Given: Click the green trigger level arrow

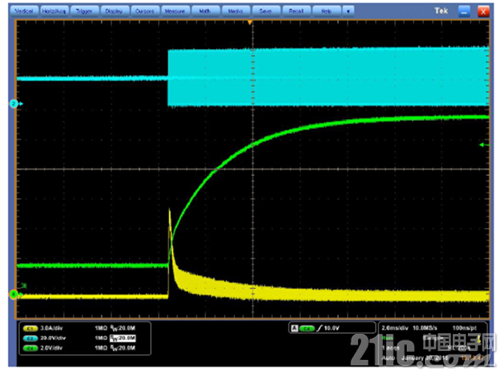Looking at the screenshot, I should click(484, 145).
